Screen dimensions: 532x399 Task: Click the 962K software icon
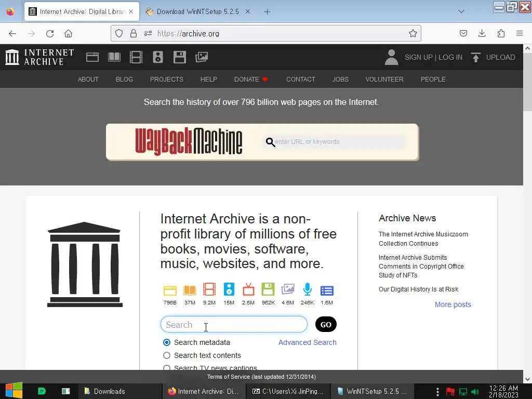pos(268,289)
